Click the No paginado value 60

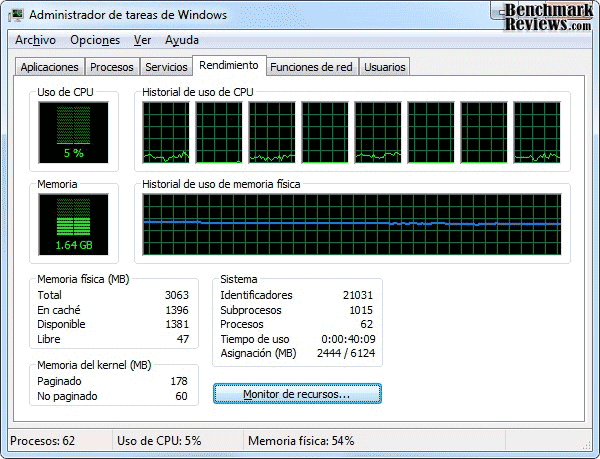tap(181, 396)
